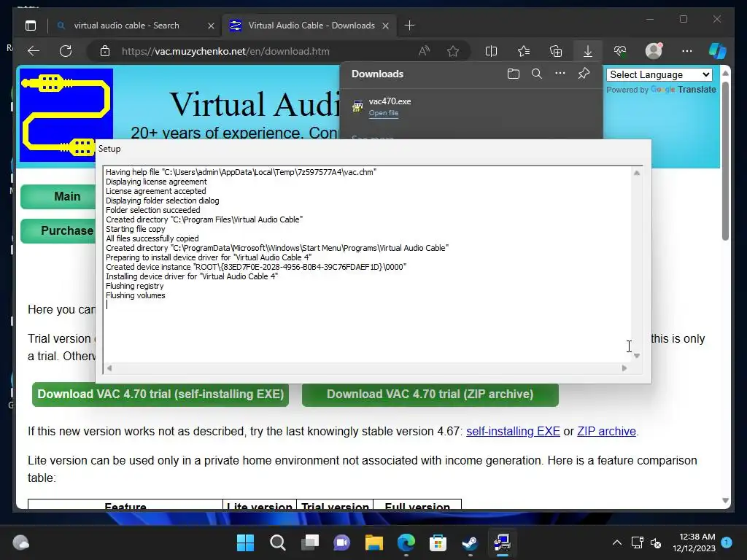This screenshot has height=560, width=747.
Task: Open clock and date in system tray
Action: 694,542
